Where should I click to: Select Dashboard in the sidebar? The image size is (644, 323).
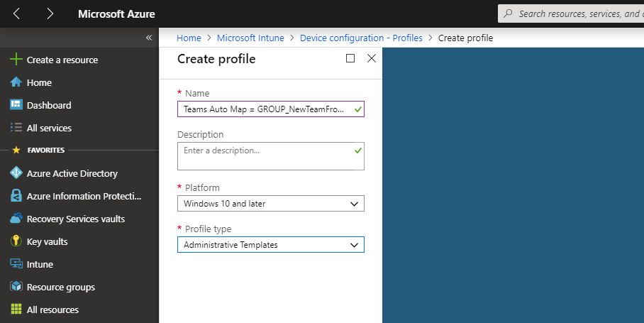[49, 105]
